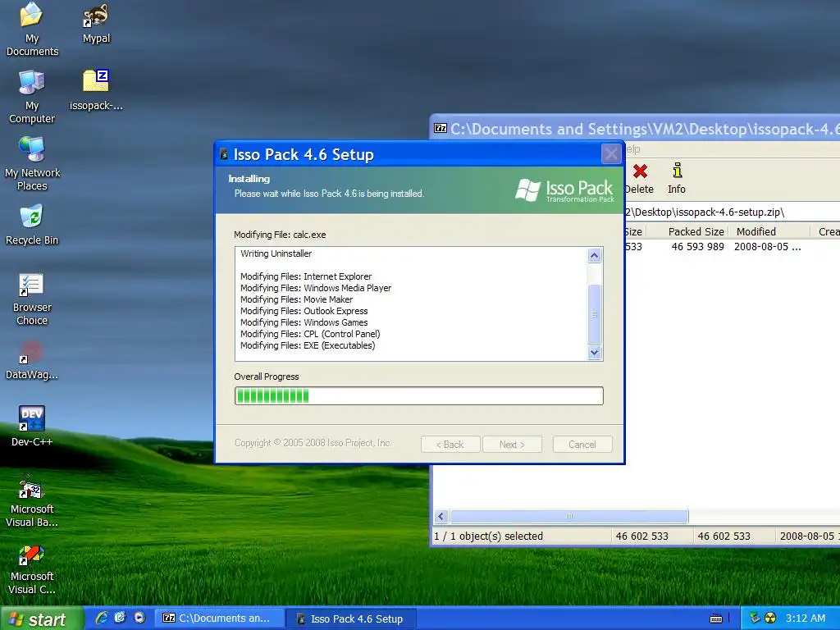Select the Recycle Bin icon
This screenshot has width=840, height=630.
(x=32, y=225)
